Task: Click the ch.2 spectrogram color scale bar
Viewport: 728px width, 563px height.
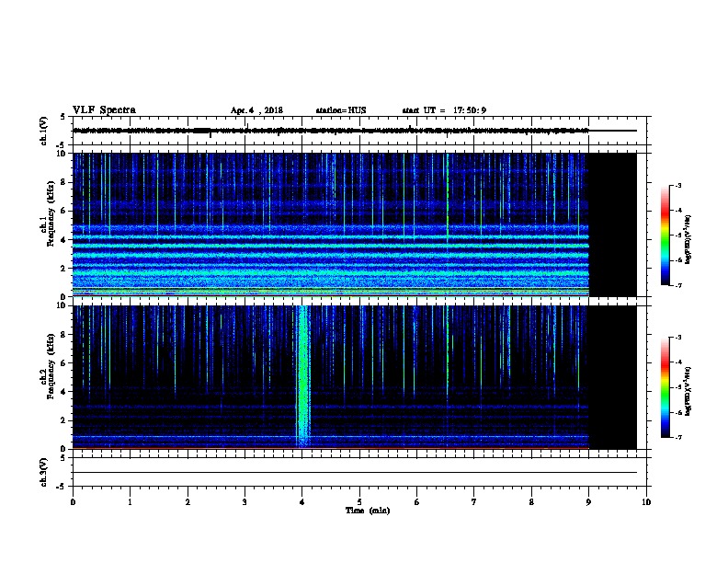Action: 665,387
